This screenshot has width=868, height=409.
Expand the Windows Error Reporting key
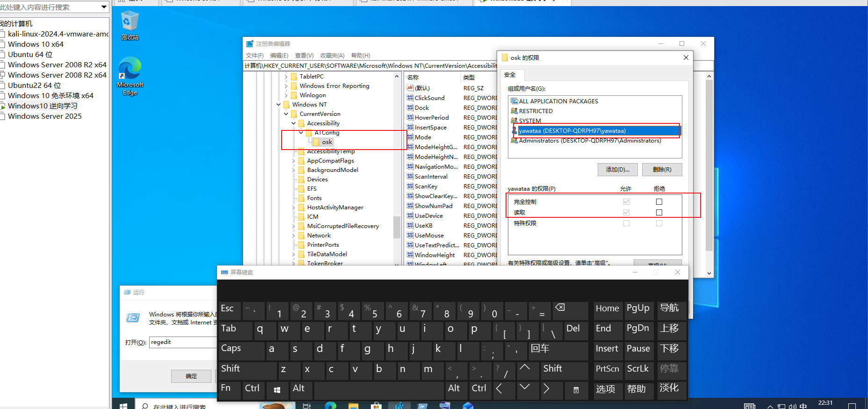(x=286, y=86)
